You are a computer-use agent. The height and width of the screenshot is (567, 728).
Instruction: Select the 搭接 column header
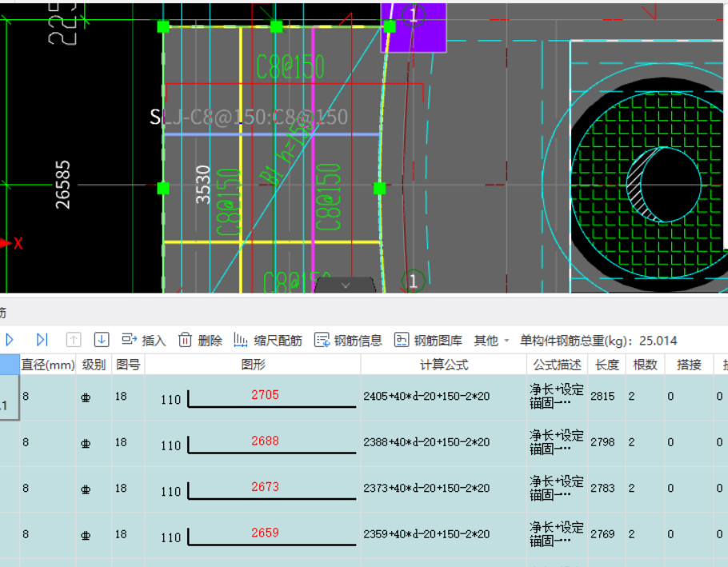click(x=689, y=365)
